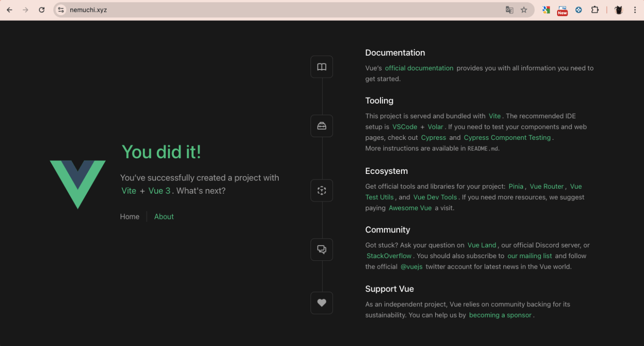This screenshot has height=346, width=644.
Task: Open the Vue 3 link
Action: coord(159,190)
